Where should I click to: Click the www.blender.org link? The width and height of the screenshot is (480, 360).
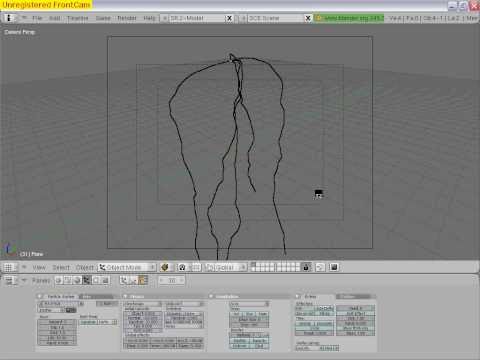[354, 18]
